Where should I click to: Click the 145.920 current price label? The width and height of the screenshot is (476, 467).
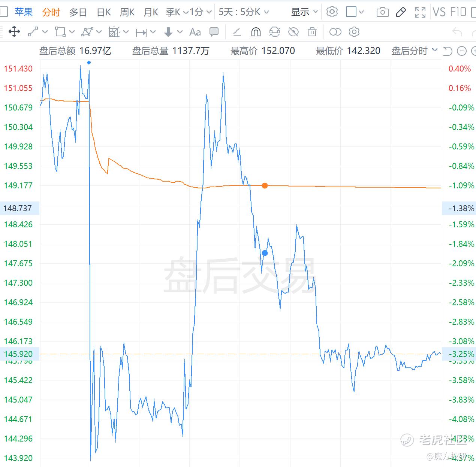coord(19,354)
